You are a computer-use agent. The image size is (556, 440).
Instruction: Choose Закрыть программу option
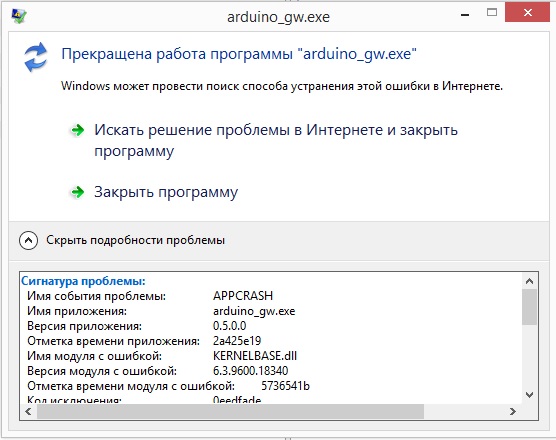166,192
